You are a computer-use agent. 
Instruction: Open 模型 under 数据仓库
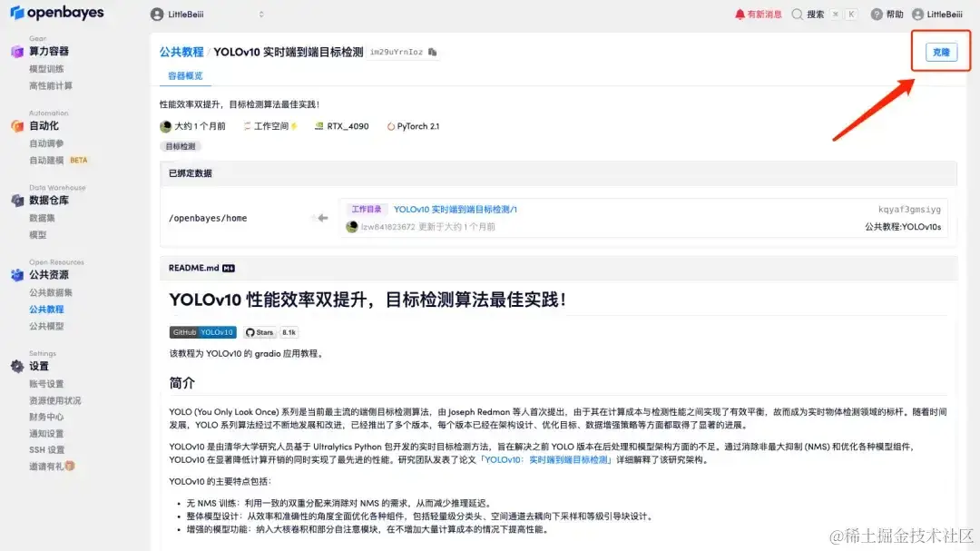[x=37, y=234]
